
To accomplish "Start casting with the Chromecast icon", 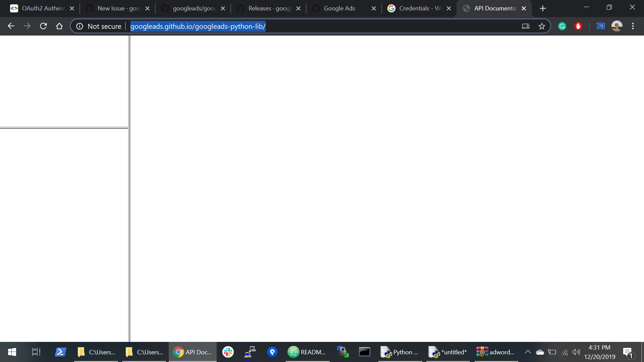I will 600,26.
